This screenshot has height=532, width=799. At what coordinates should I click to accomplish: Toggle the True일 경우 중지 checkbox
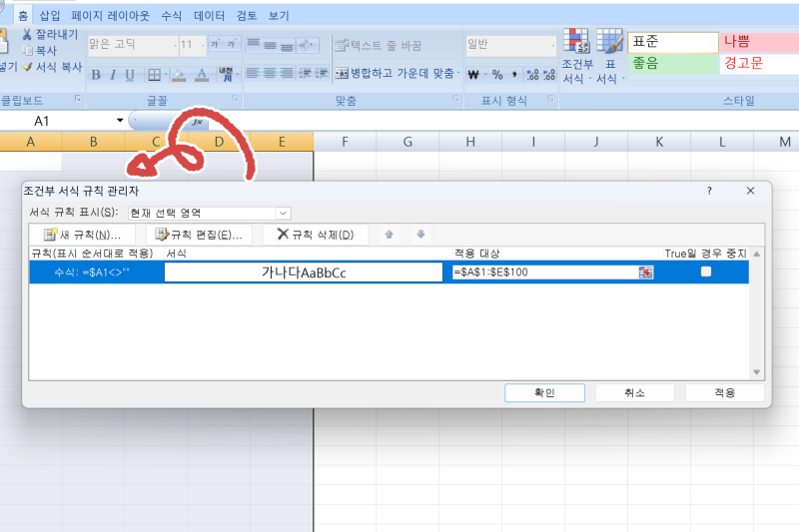coord(706,271)
